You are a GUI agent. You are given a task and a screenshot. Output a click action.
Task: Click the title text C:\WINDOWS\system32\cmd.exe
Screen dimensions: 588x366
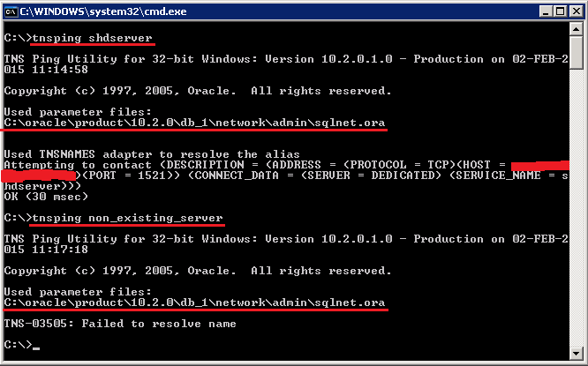point(103,11)
